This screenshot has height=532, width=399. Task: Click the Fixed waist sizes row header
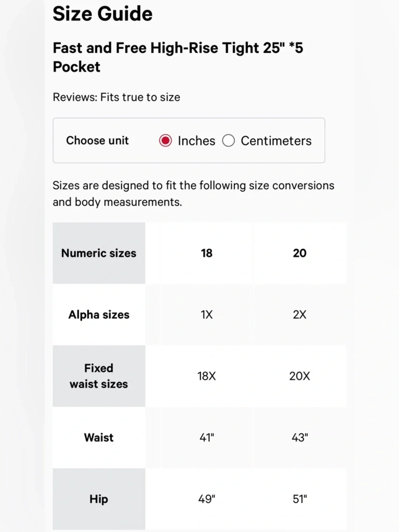pos(99,376)
